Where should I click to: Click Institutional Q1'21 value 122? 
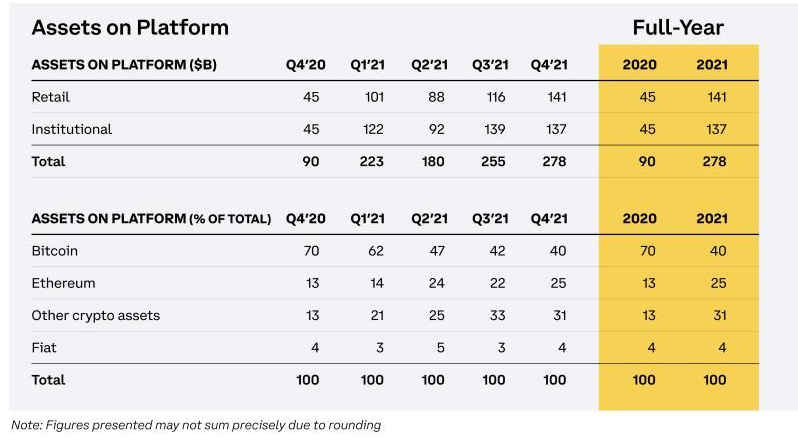(x=371, y=129)
